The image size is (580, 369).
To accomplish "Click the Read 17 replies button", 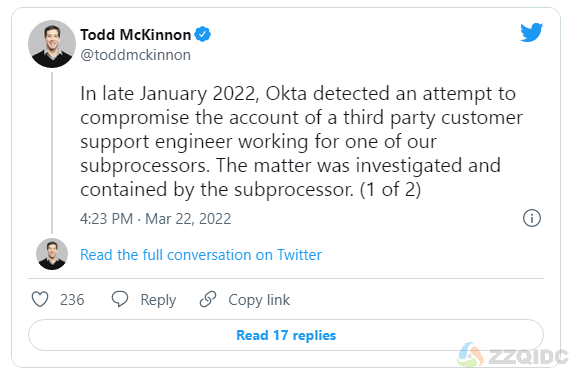I will click(286, 335).
